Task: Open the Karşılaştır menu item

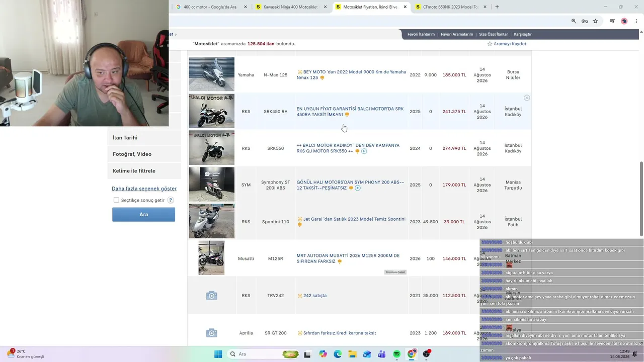Action: coord(523,34)
